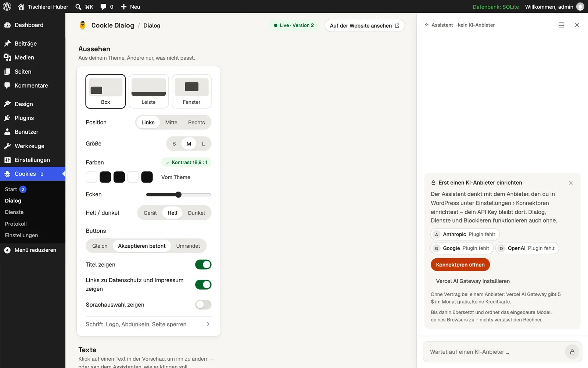588x368 pixels.
Task: Set position to Rechts
Action: point(197,123)
